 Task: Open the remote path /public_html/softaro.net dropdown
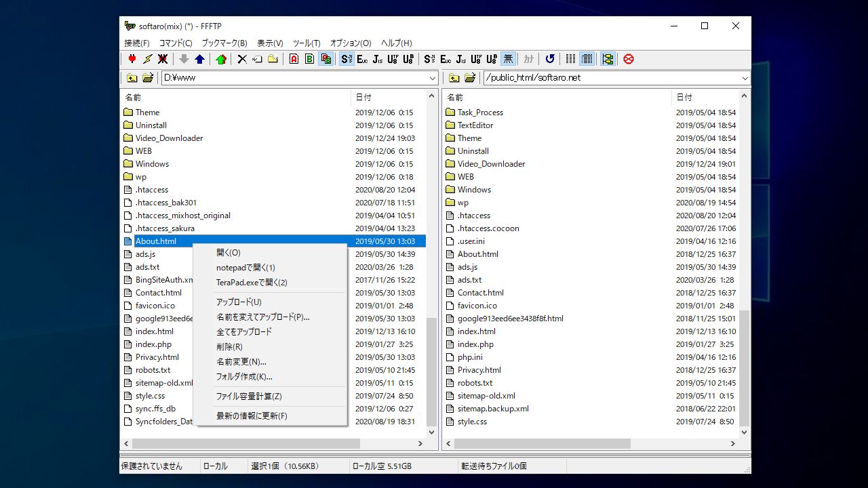(x=745, y=78)
